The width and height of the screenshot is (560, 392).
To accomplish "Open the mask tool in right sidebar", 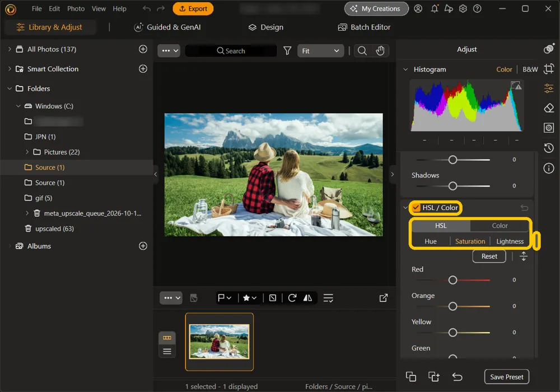I will 549,128.
